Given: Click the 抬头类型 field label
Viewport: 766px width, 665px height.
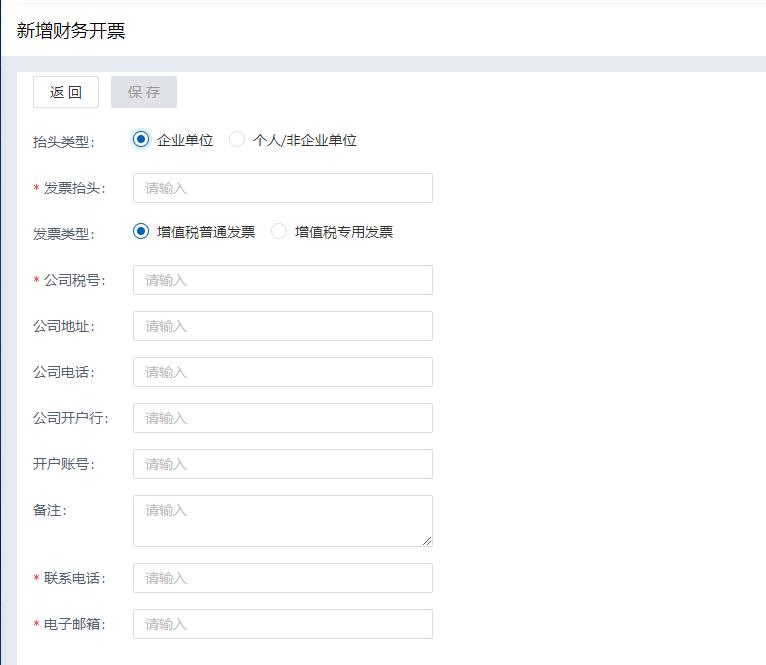Looking at the screenshot, I should (x=63, y=142).
